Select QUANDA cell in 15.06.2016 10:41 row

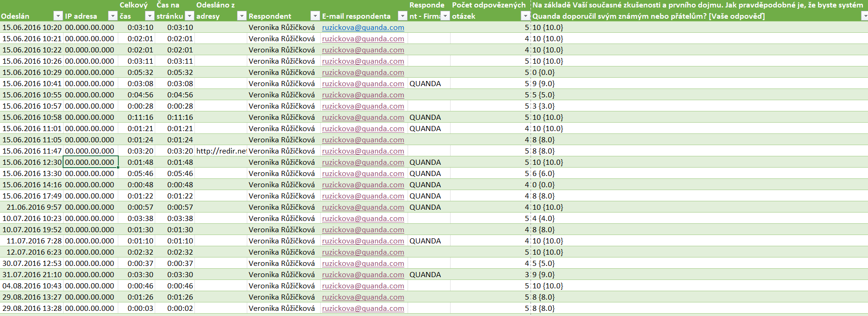tap(429, 83)
